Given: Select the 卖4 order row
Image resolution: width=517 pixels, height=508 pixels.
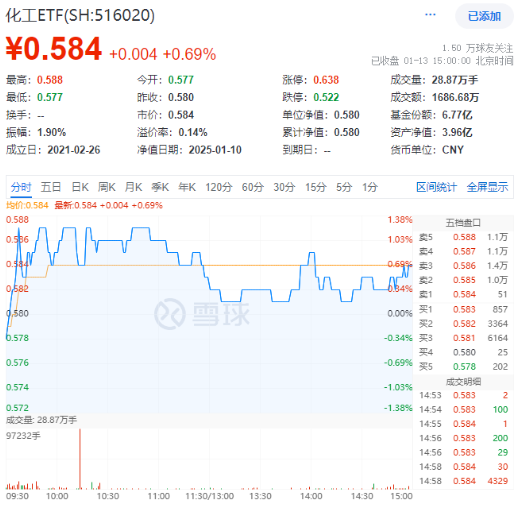Looking at the screenshot, I should (463, 251).
